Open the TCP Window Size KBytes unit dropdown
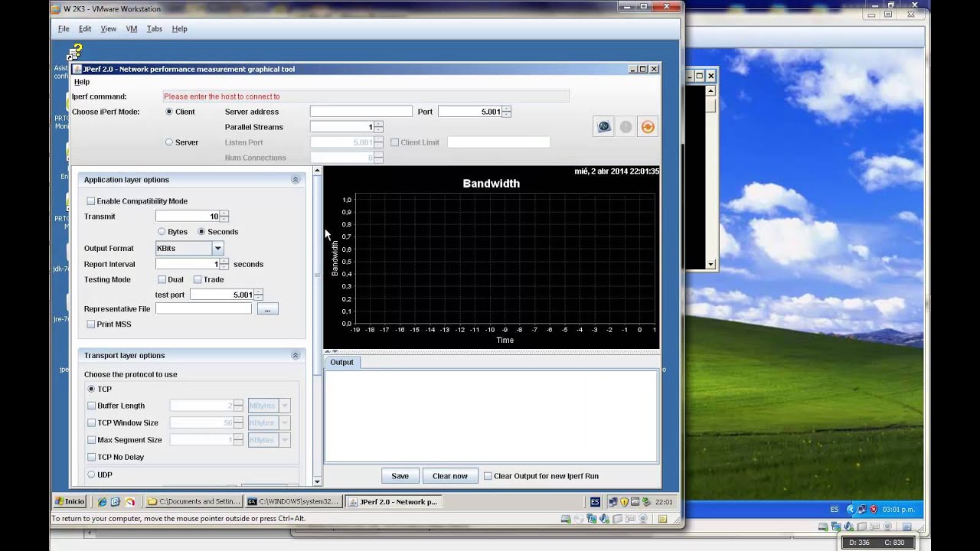 (x=284, y=422)
